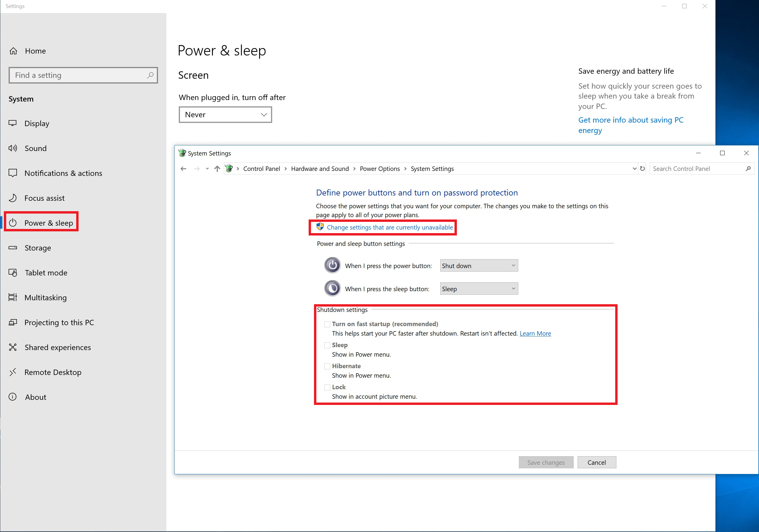Viewport: 759px width, 532px height.
Task: Click the Find a setting search box
Action: pyautogui.click(x=83, y=75)
